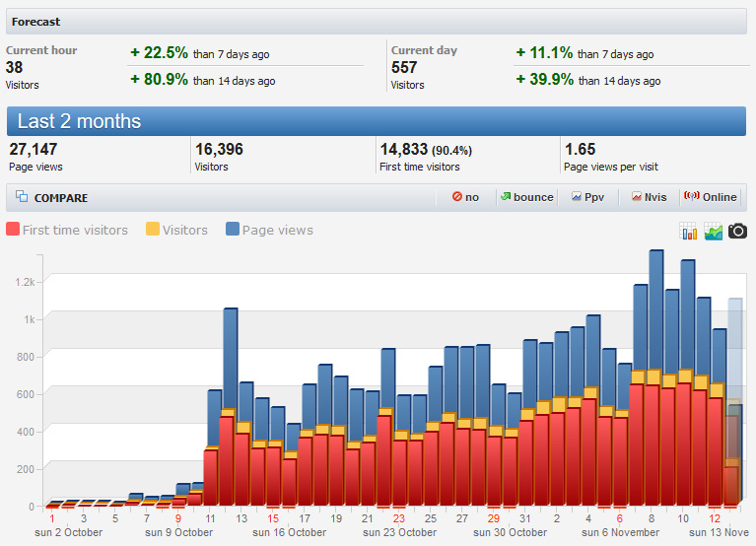Click the 14,833 First time visitors value
The width and height of the screenshot is (756, 546).
click(x=403, y=150)
